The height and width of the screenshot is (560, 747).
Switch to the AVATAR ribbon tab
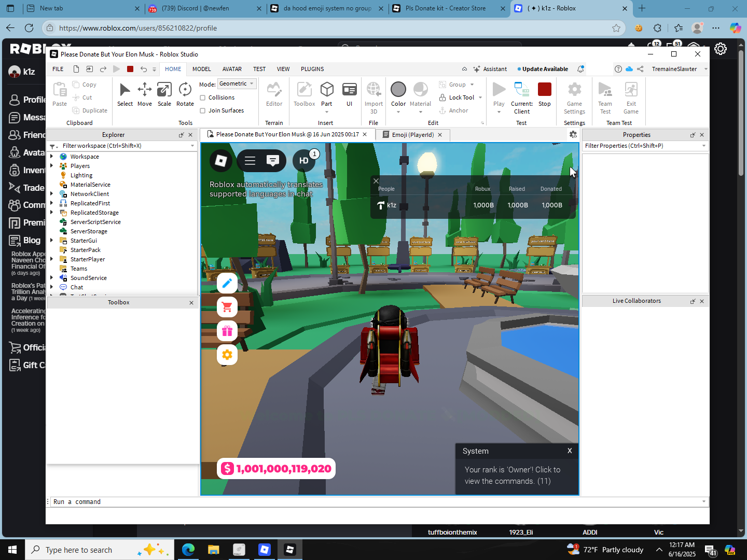pos(232,69)
